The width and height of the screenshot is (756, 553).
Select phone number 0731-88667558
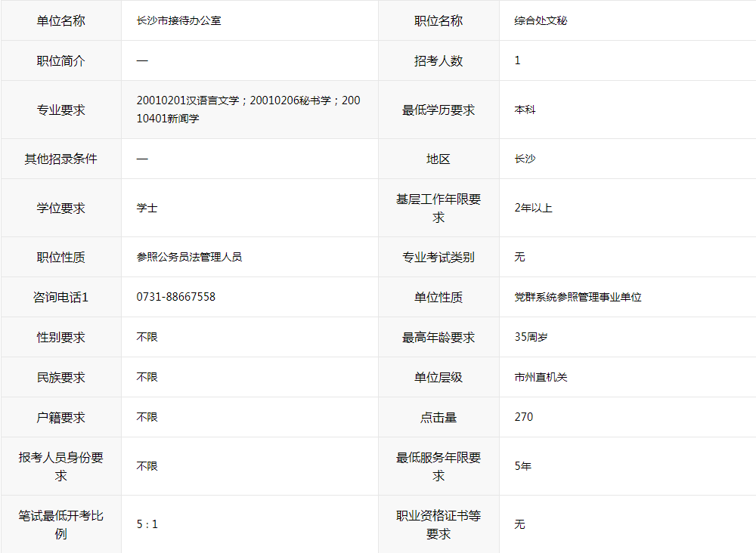[176, 297]
